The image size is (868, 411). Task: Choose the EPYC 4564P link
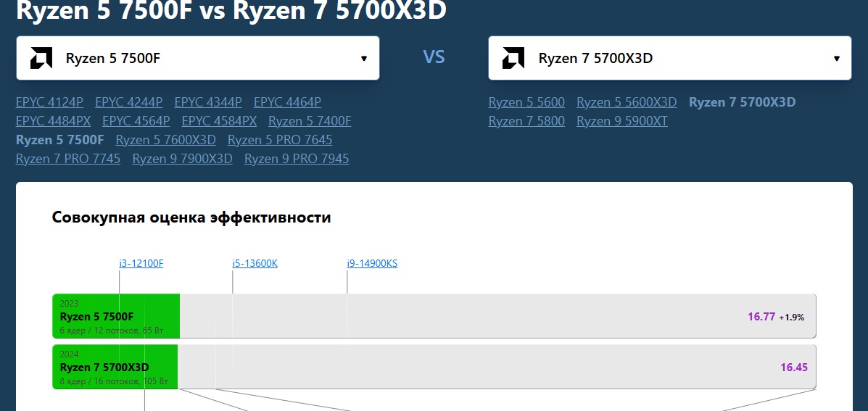point(136,121)
